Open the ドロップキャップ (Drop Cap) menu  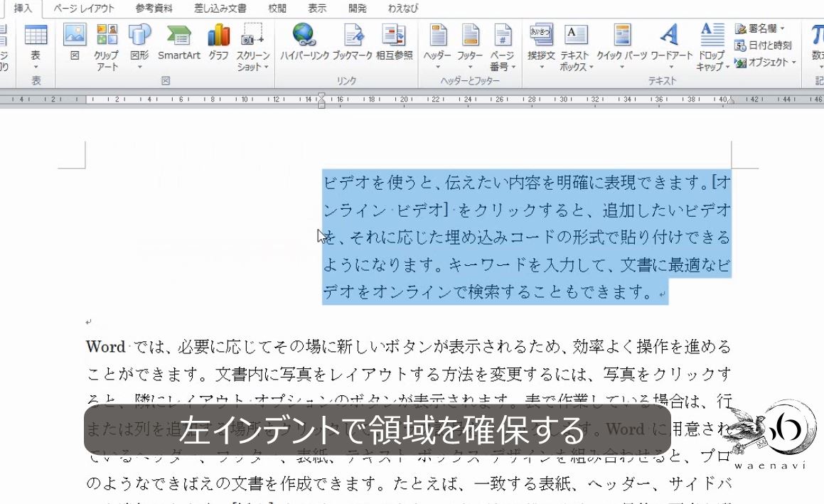712,48
